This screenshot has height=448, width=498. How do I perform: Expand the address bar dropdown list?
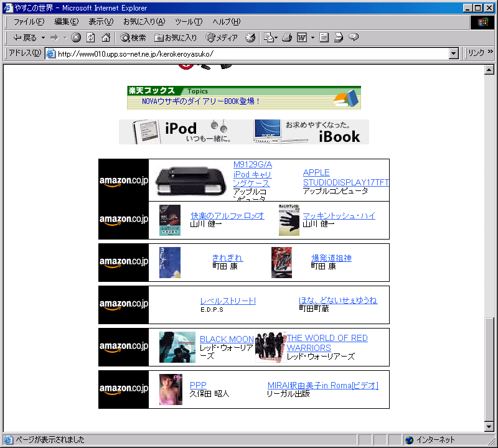454,54
